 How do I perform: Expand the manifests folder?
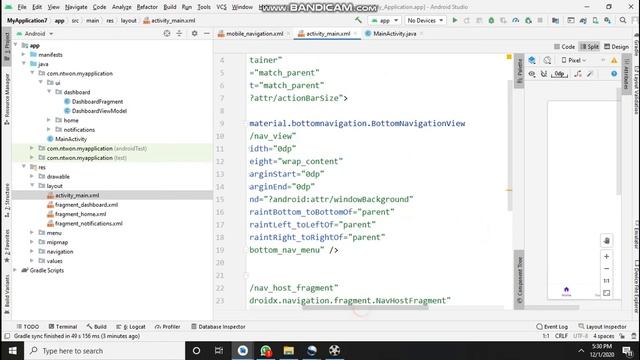[x=24, y=54]
